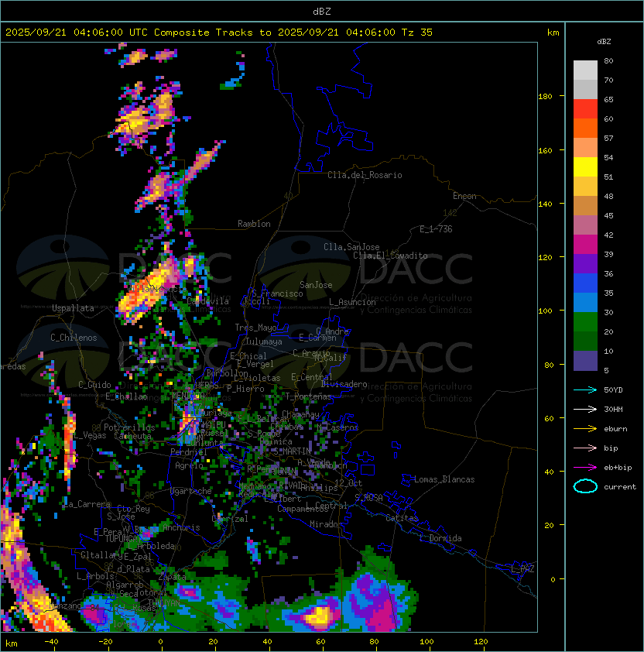Pick the light gray 80 dBZ swatch
644x652 pixels.
(585, 70)
